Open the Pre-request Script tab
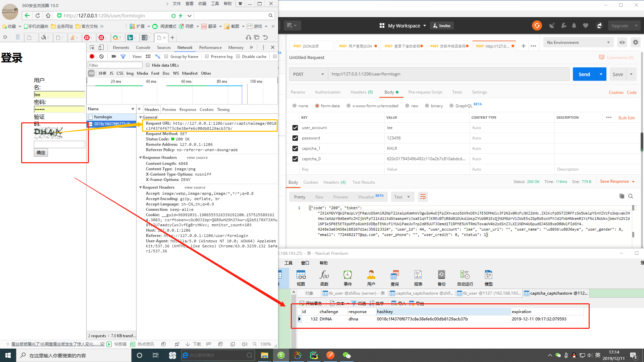 tap(425, 92)
